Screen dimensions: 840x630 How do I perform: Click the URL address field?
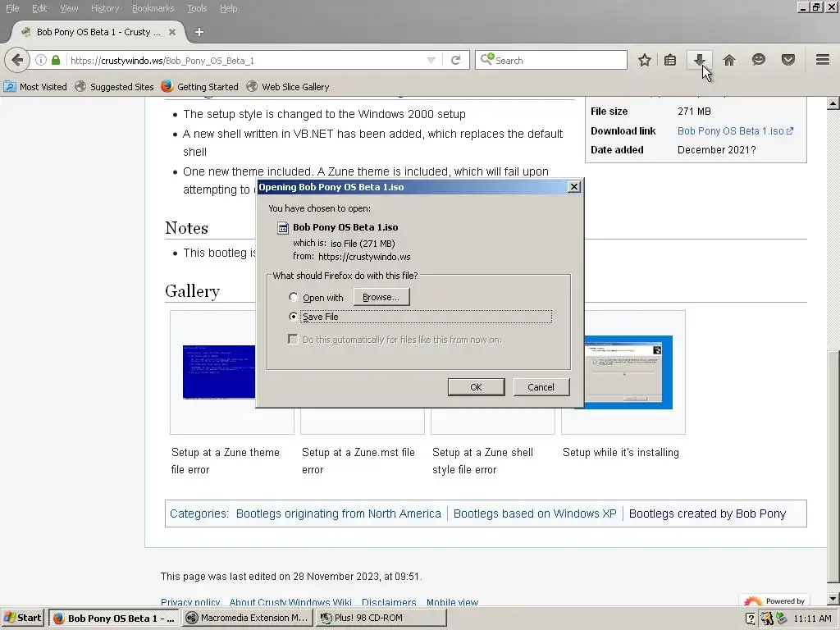246,61
